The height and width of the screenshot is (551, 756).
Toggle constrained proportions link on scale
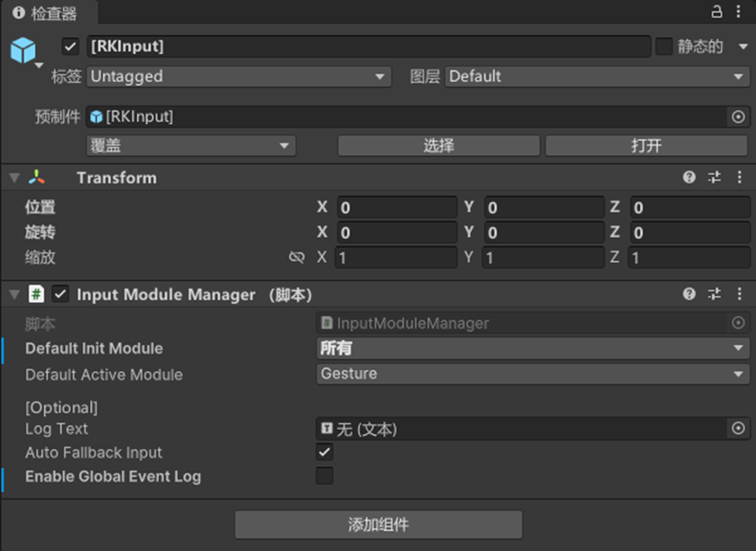pyautogui.click(x=296, y=258)
